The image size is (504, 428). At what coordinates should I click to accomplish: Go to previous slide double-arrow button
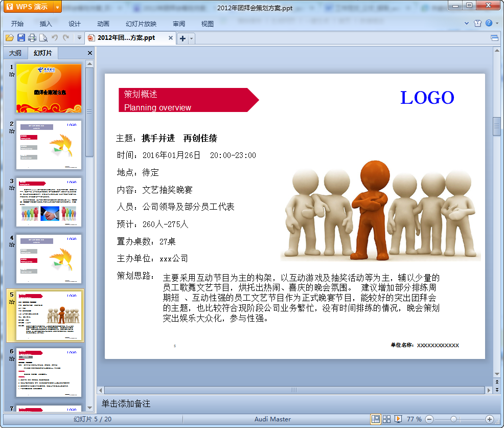pyautogui.click(x=497, y=382)
